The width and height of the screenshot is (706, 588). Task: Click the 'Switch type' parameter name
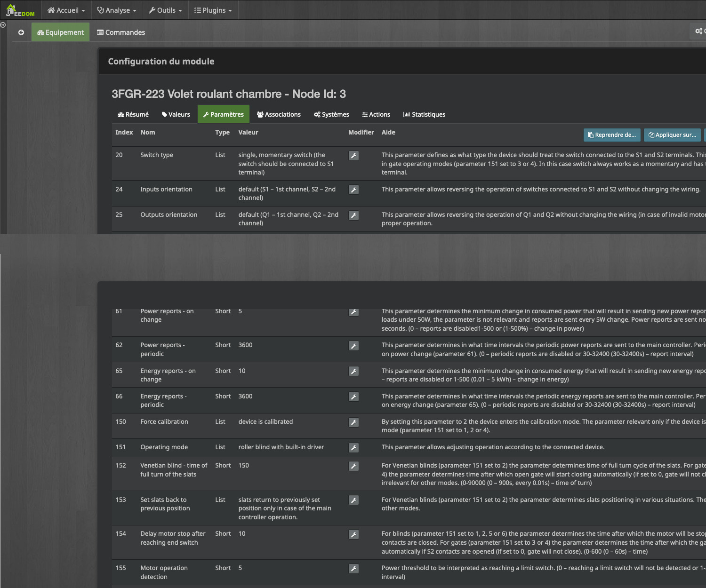tap(157, 155)
